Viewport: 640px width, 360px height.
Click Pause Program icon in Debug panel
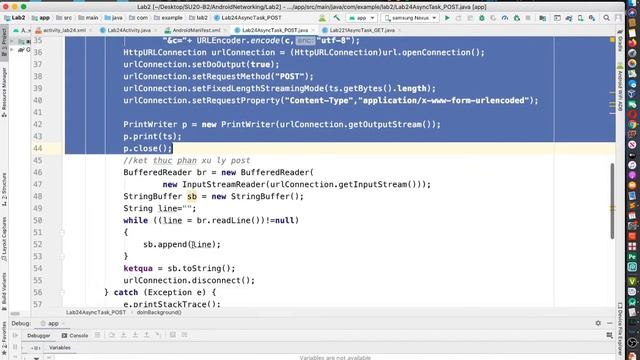(15, 347)
